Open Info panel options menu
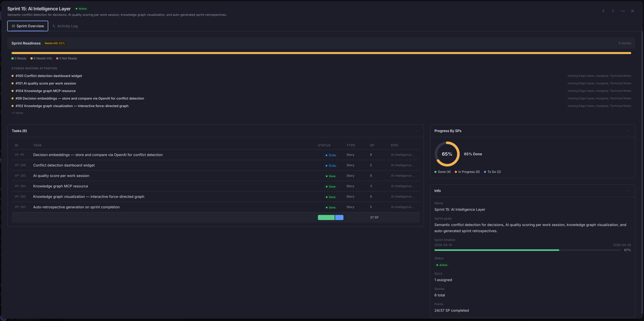The width and height of the screenshot is (644, 321). (628, 191)
